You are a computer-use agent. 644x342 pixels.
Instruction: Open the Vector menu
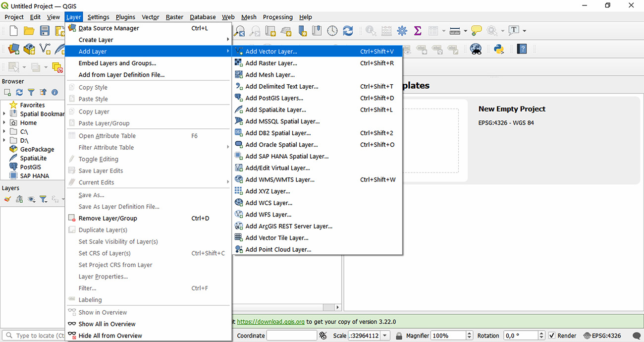pos(151,17)
